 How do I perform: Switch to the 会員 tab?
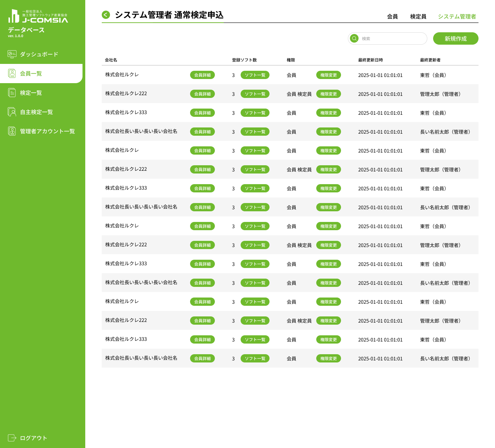click(x=392, y=16)
